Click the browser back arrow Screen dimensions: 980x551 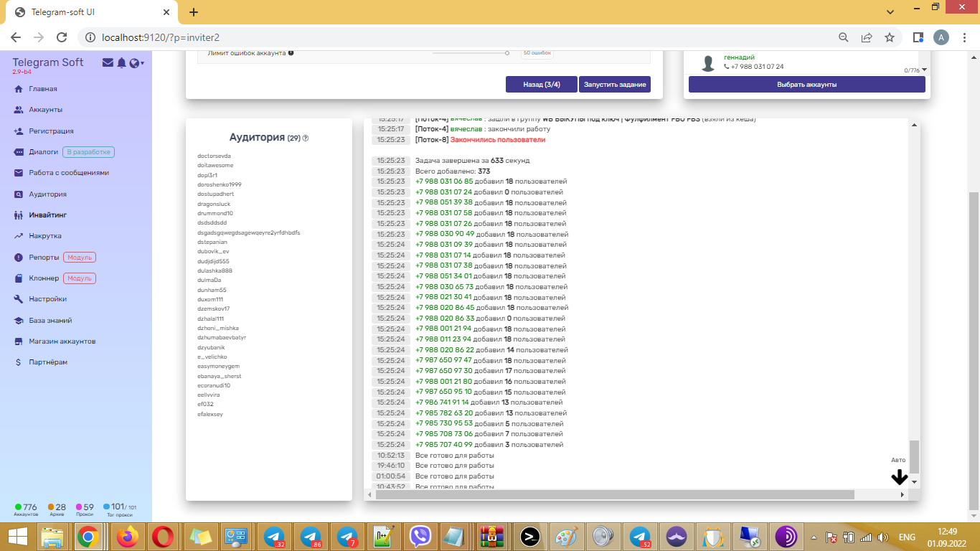click(x=16, y=37)
